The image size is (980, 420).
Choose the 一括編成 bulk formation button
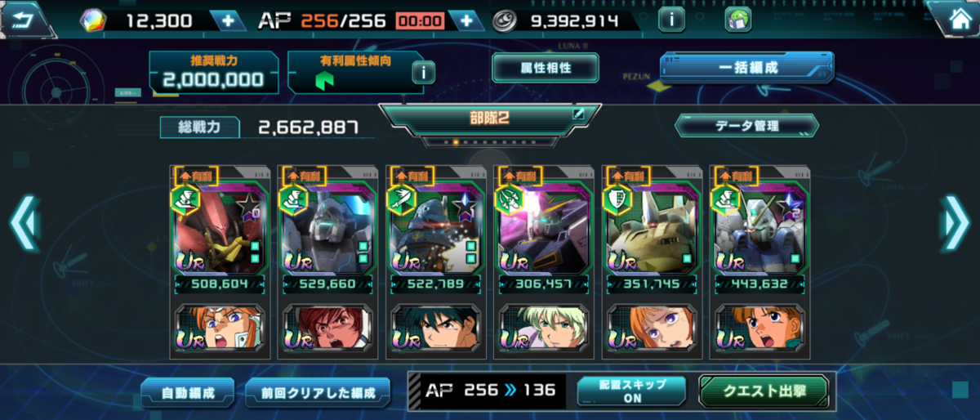point(747,68)
